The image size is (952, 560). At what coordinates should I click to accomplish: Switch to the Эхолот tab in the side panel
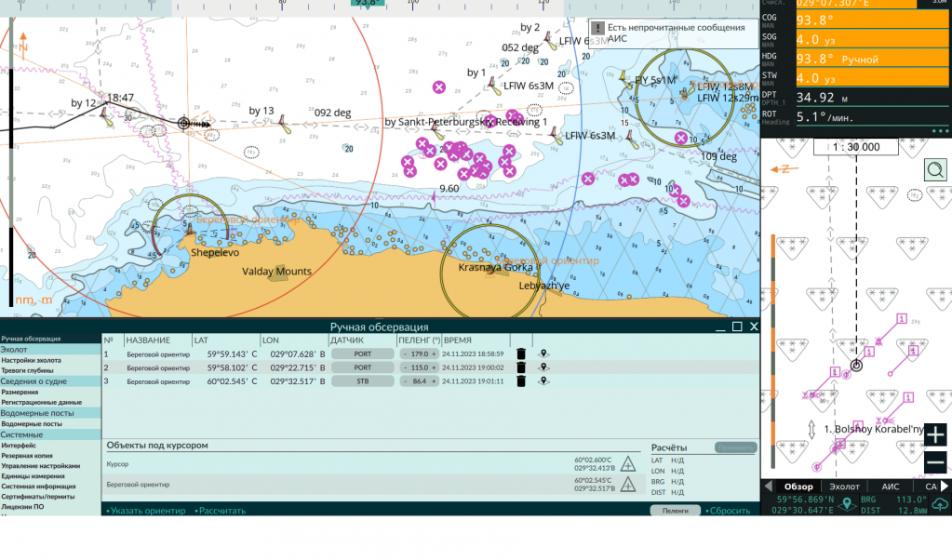(x=845, y=487)
